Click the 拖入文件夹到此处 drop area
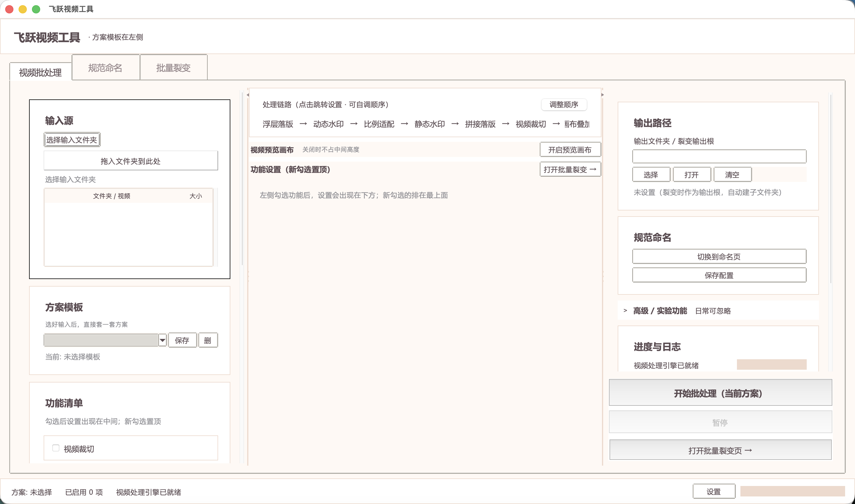 (131, 161)
